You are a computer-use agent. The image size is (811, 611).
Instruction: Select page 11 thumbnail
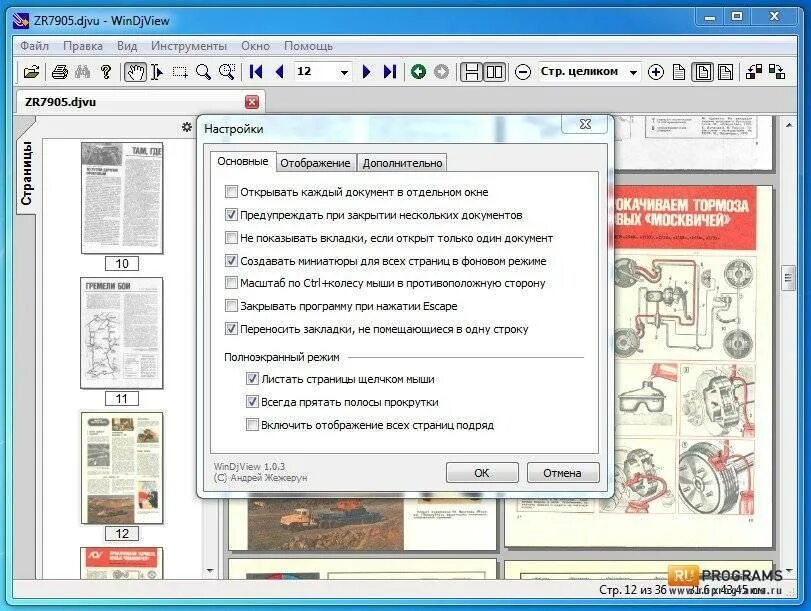point(122,333)
